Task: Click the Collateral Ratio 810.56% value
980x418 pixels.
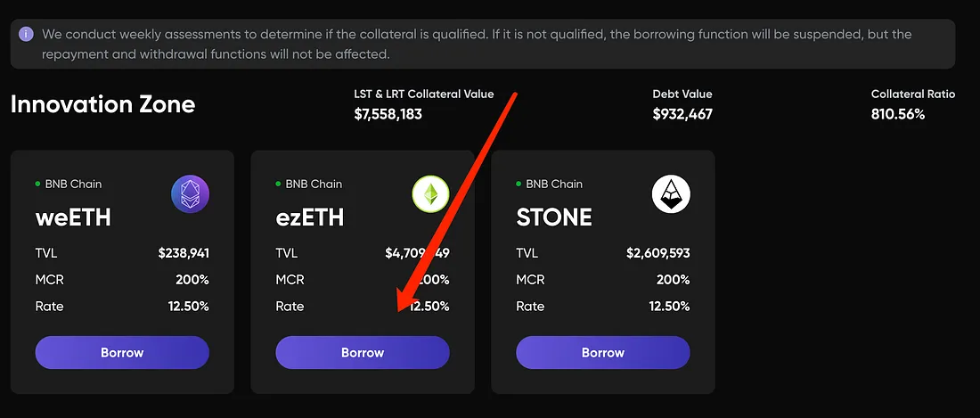Action: [x=898, y=114]
